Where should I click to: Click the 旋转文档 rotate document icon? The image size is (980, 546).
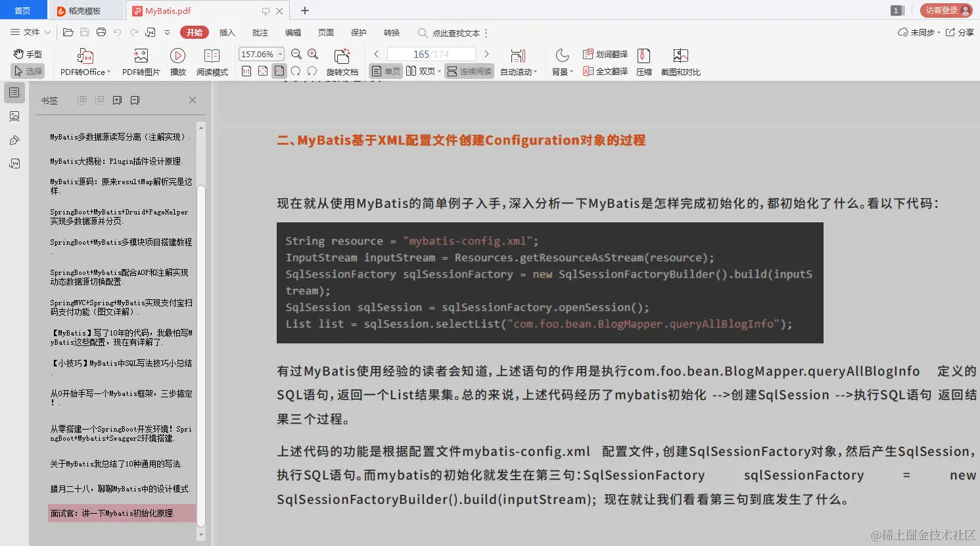(342, 61)
